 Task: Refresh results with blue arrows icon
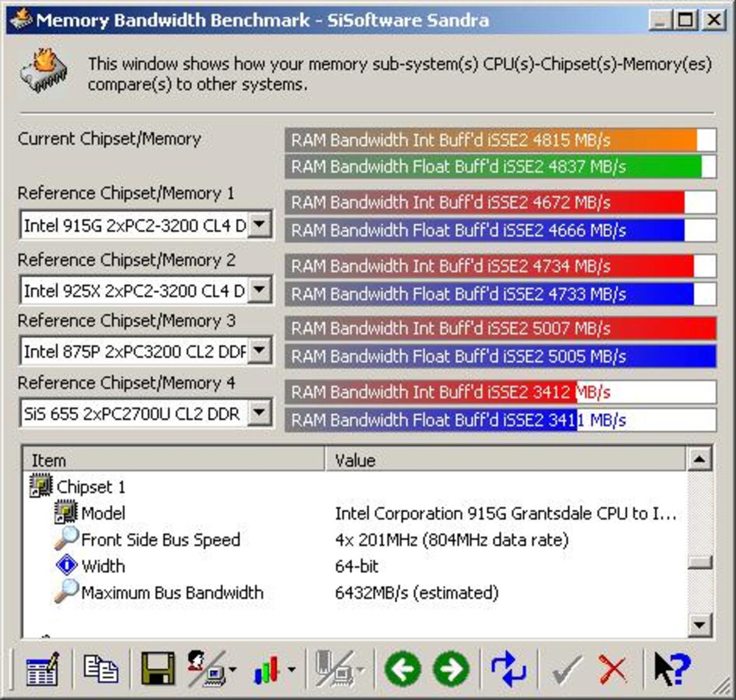[508, 669]
